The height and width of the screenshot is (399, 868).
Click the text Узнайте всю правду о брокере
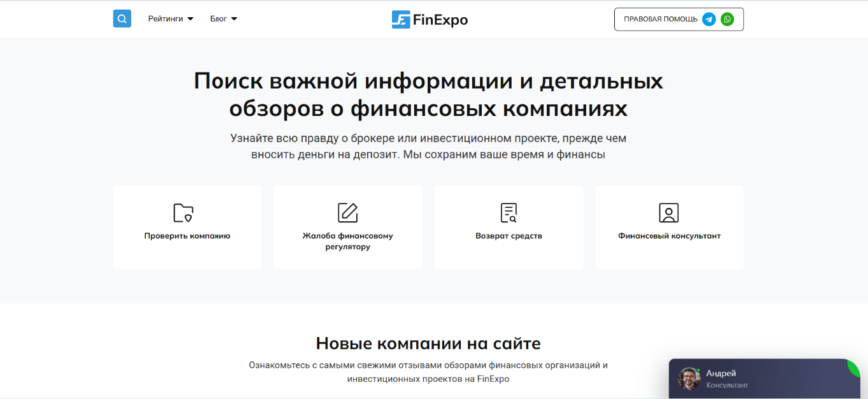point(428,146)
